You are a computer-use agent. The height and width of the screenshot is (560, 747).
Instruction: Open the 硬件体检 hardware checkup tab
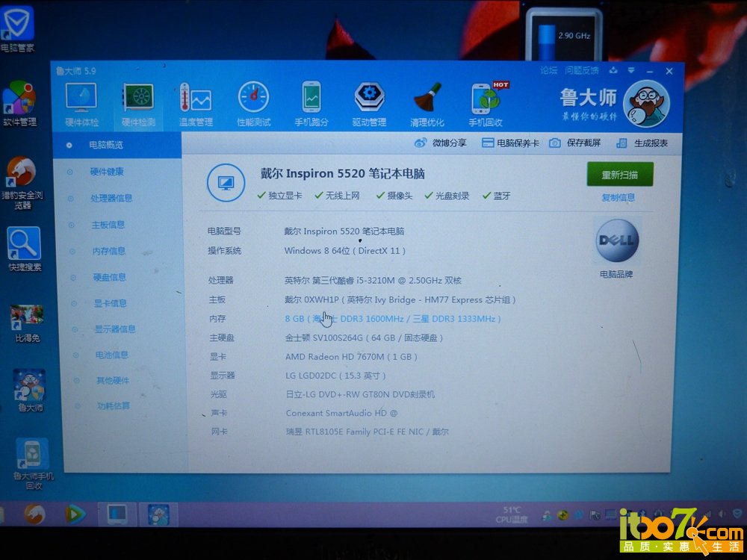81,105
